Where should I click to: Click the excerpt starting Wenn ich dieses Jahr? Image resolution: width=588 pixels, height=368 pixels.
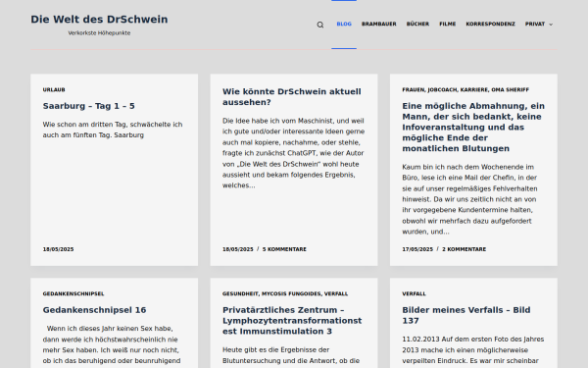pos(112,344)
